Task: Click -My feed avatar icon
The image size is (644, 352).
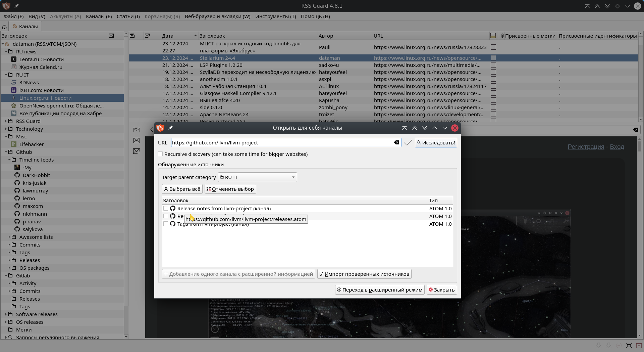Action: (17, 168)
